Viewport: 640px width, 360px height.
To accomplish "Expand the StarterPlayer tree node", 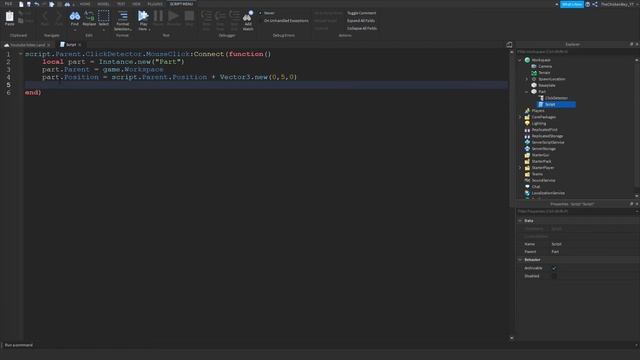I will point(520,168).
